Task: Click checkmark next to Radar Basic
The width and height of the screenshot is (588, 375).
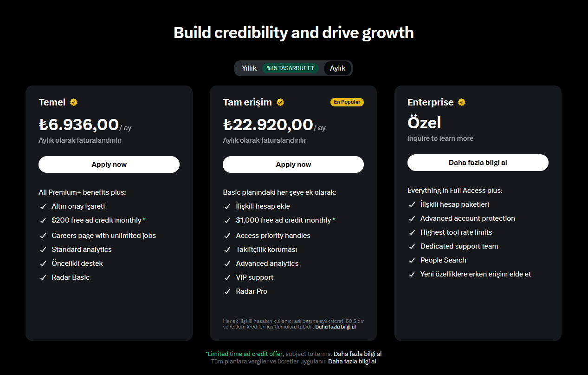Action: pos(43,277)
